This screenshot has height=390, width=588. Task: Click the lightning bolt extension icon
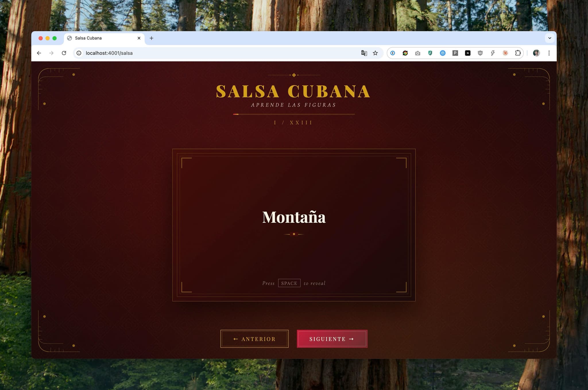493,53
